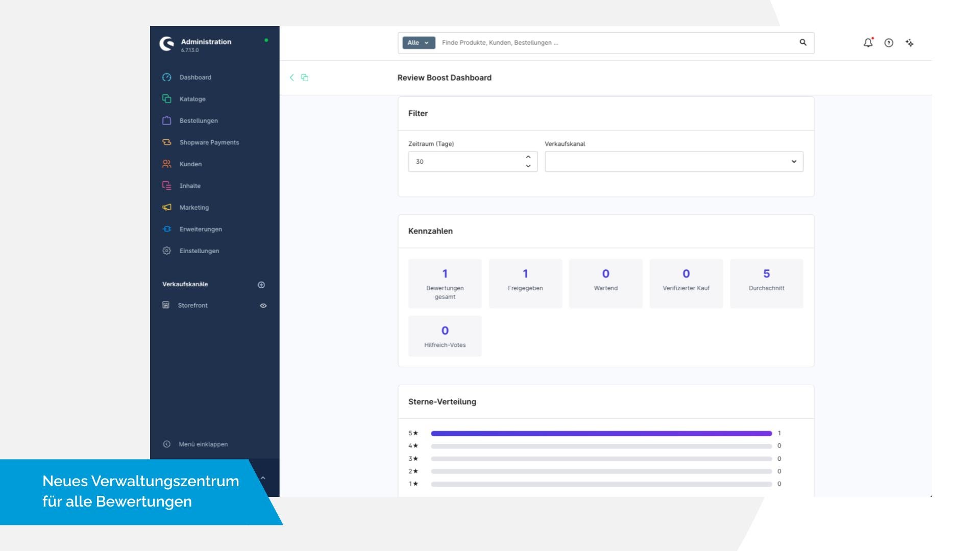The image size is (980, 551).
Task: Click the version number 6.7.13.0
Action: point(190,51)
